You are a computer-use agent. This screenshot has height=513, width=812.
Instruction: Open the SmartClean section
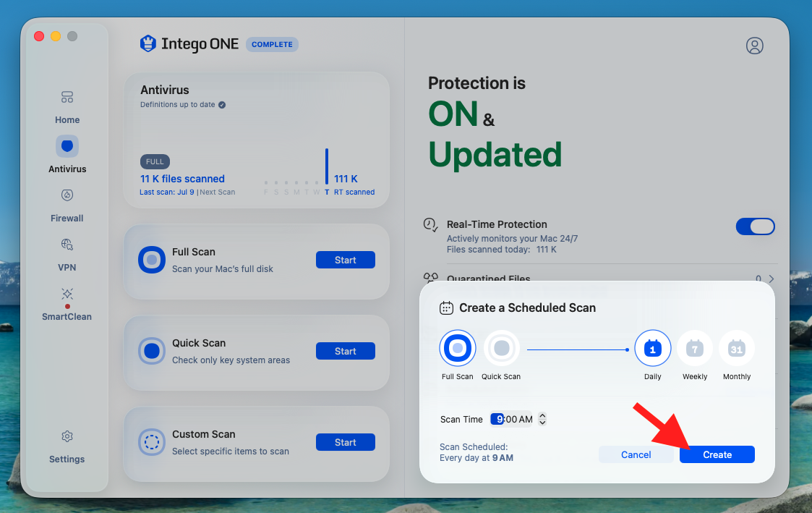(x=67, y=304)
